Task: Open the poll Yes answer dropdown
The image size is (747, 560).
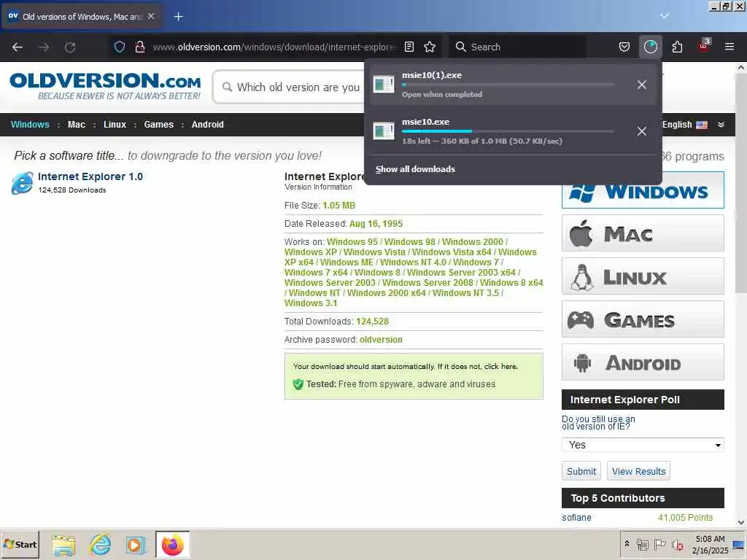Action: click(x=643, y=445)
